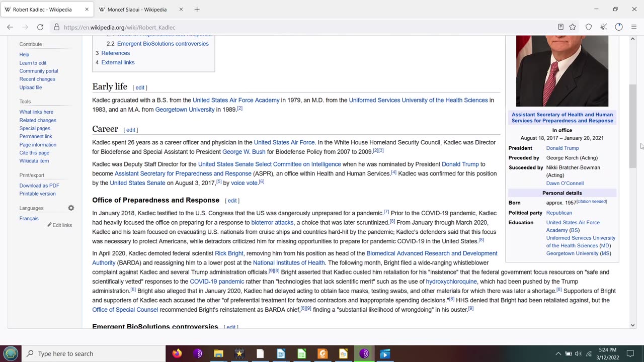Screen dimensions: 644x362
Task: Open Rick Bright article link
Action: [x=229, y=253]
